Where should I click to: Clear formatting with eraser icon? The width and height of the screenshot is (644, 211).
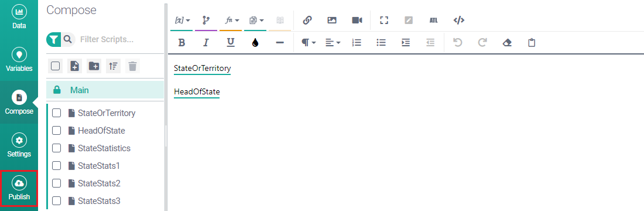[x=507, y=43]
